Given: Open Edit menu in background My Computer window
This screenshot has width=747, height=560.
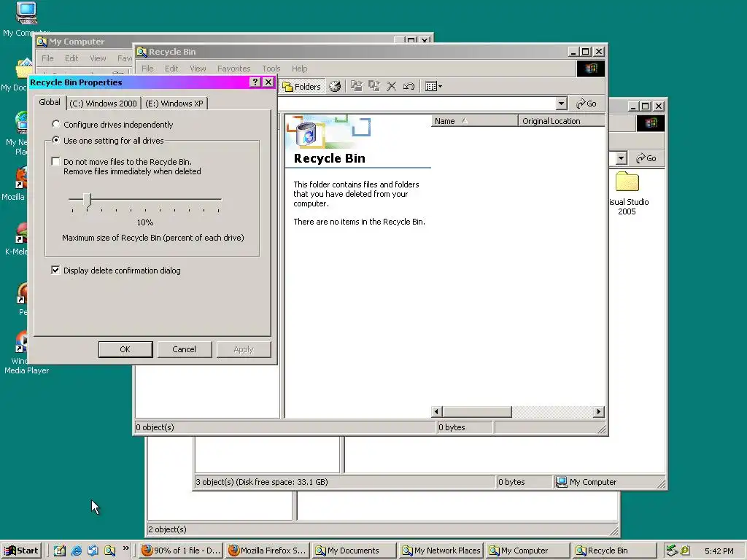Looking at the screenshot, I should coord(71,58).
